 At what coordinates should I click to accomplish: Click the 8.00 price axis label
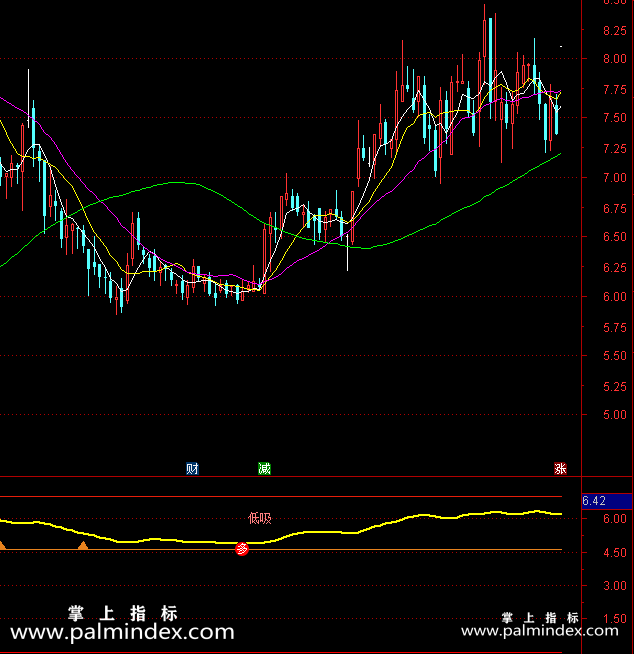click(x=614, y=59)
